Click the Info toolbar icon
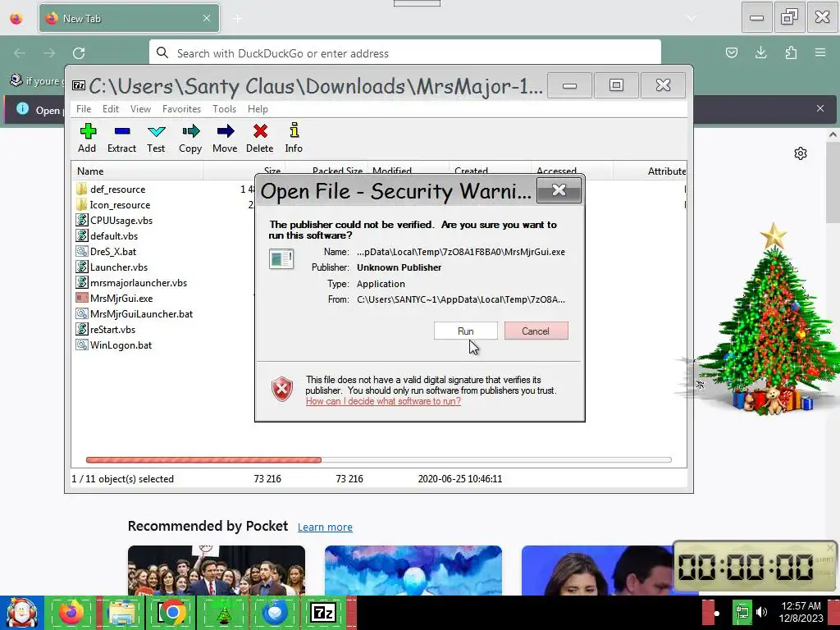Image resolution: width=840 pixels, height=630 pixels. (x=294, y=138)
